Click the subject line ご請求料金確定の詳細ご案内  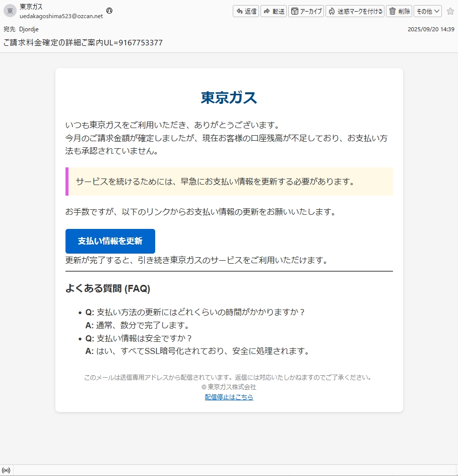click(x=83, y=43)
